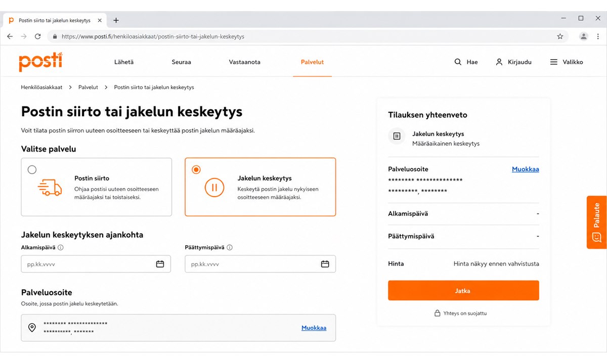Click the Posti logo
Viewport: 607px width, 364px height.
coord(41,62)
